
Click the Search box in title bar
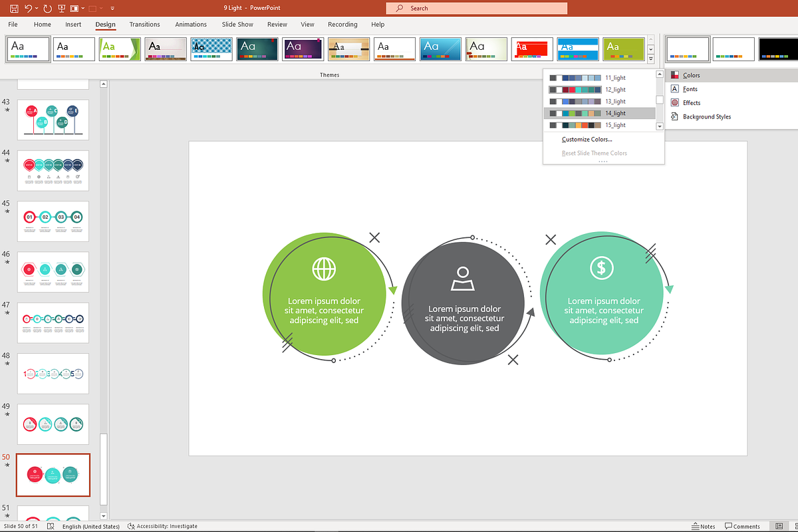(476, 8)
